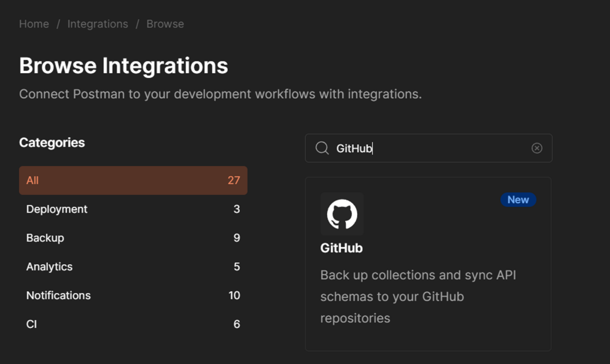Click the Connect Postman subtitle text
This screenshot has height=364, width=610.
(221, 95)
